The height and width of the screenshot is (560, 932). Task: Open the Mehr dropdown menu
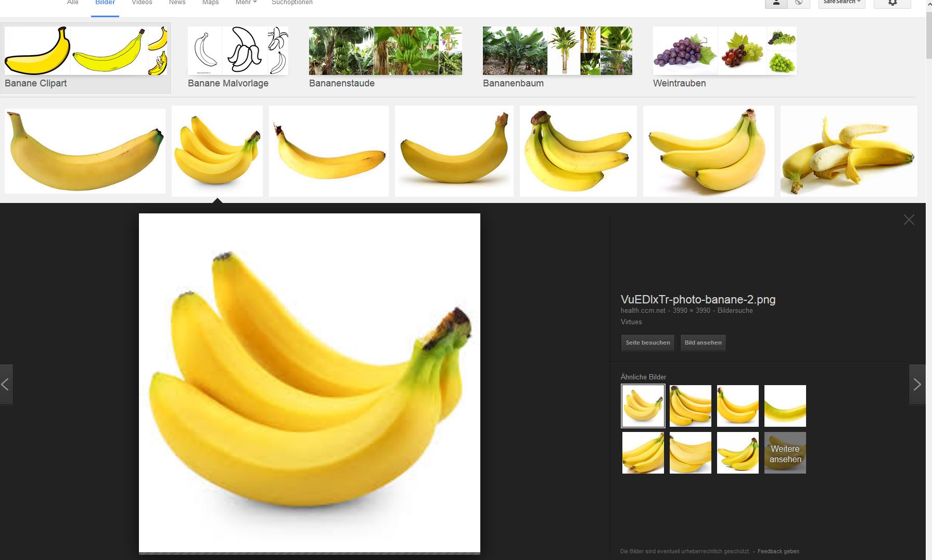click(x=246, y=3)
